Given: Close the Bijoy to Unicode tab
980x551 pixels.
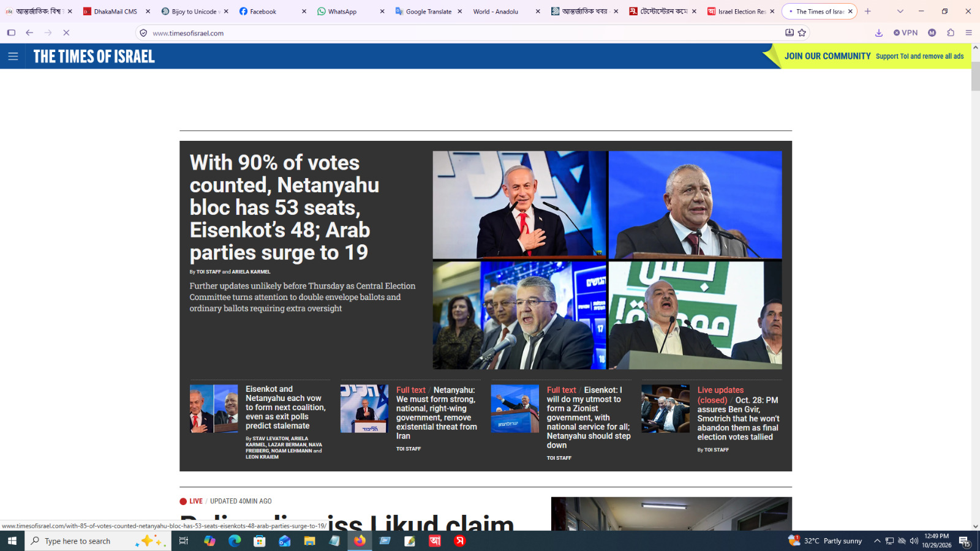Looking at the screenshot, I should (x=226, y=11).
